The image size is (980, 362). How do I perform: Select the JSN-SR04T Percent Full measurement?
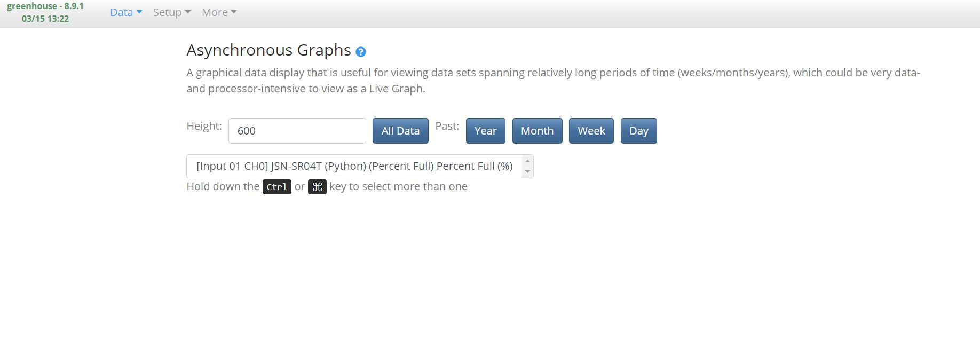point(354,166)
